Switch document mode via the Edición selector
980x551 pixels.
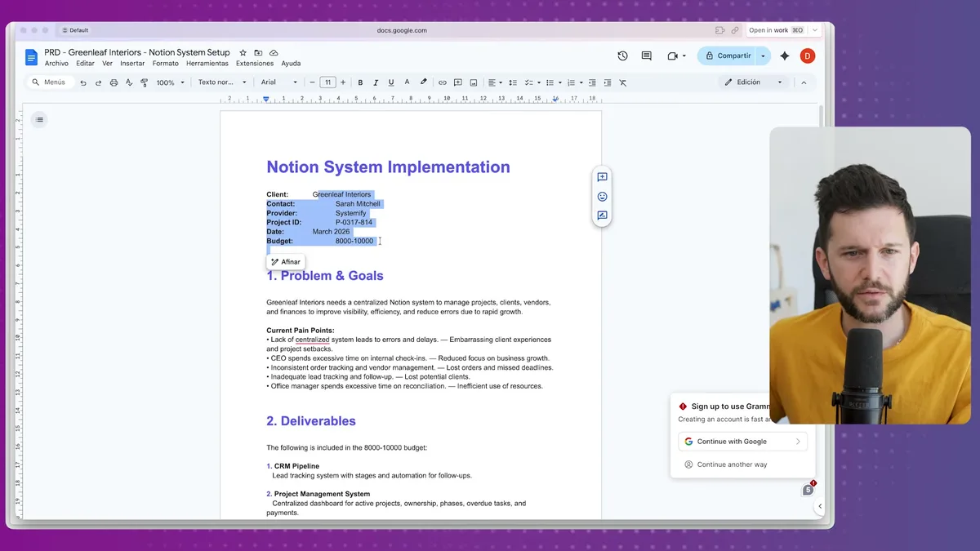point(751,82)
